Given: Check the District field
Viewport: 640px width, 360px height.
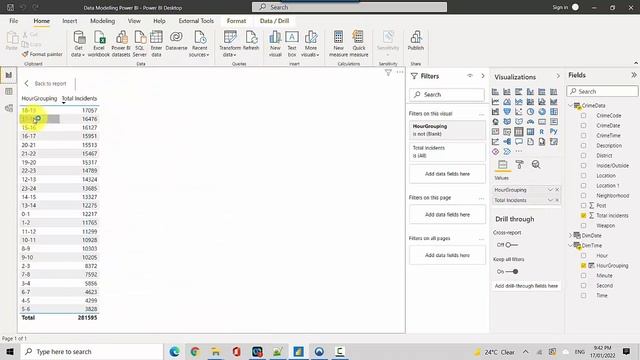Looking at the screenshot, I should coord(583,156).
